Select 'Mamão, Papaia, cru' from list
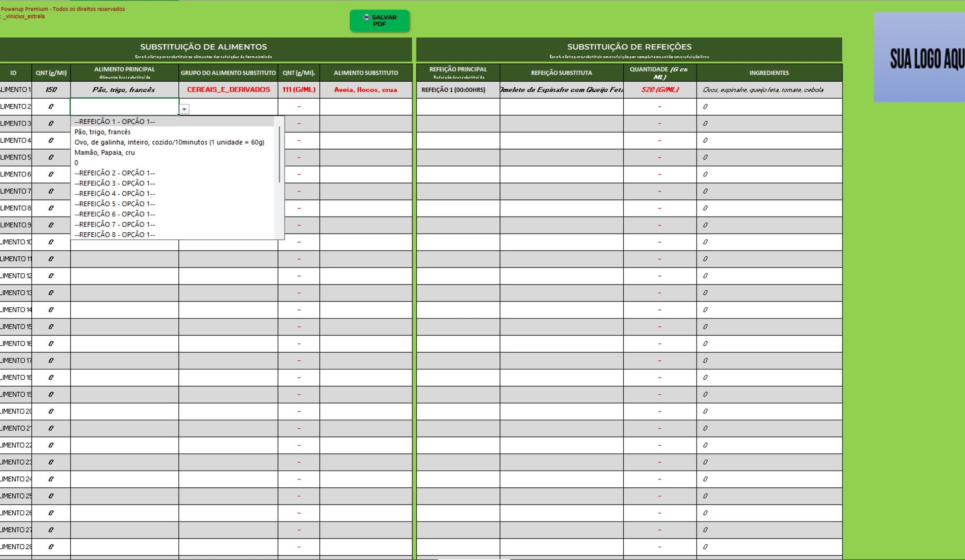This screenshot has height=560, width=965. click(105, 152)
